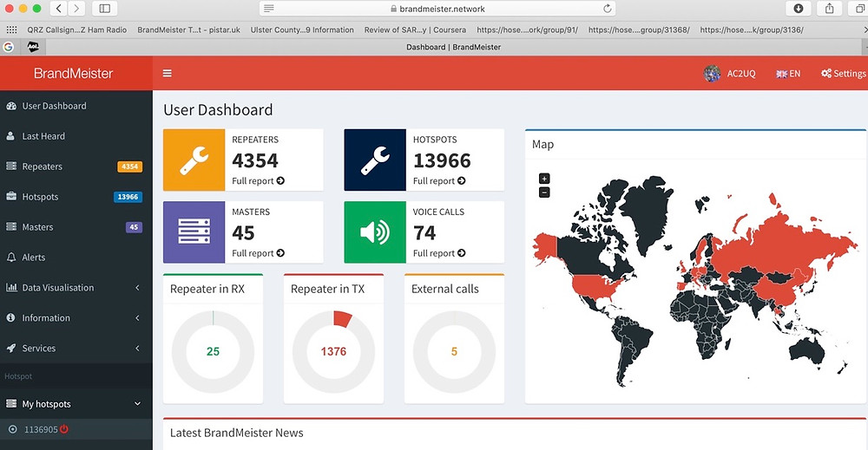Click the External calls donut chart
The image size is (868, 450).
[x=455, y=352]
